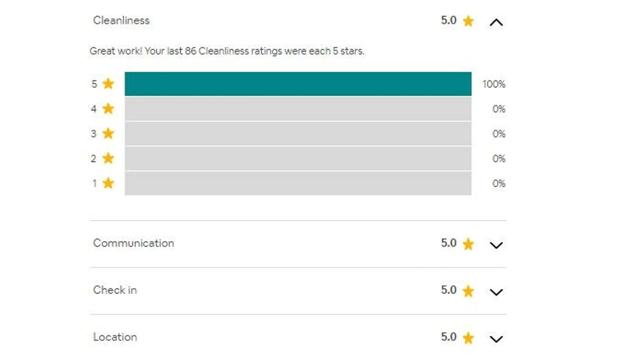Click the grey 1-star rating bar
The image size is (644, 358).
click(x=298, y=183)
